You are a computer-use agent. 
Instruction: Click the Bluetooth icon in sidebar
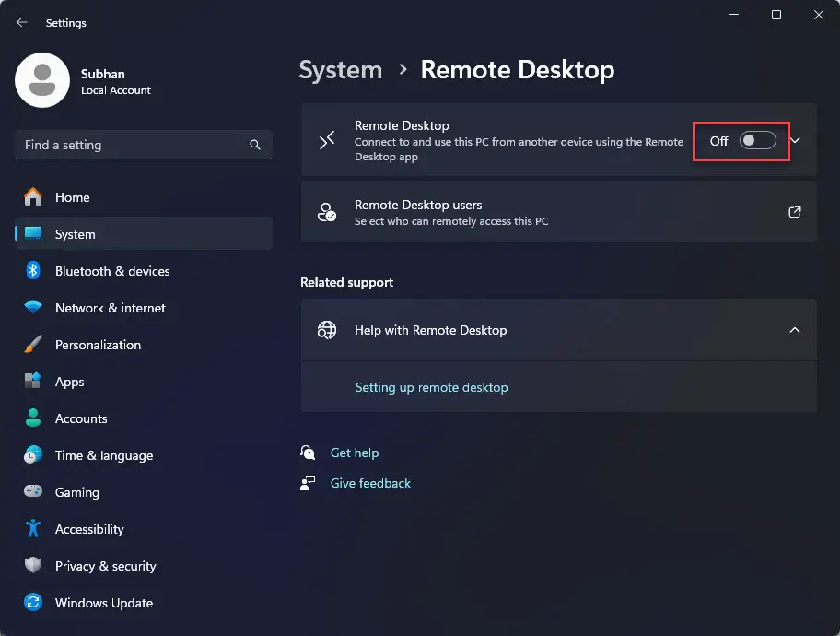tap(33, 270)
